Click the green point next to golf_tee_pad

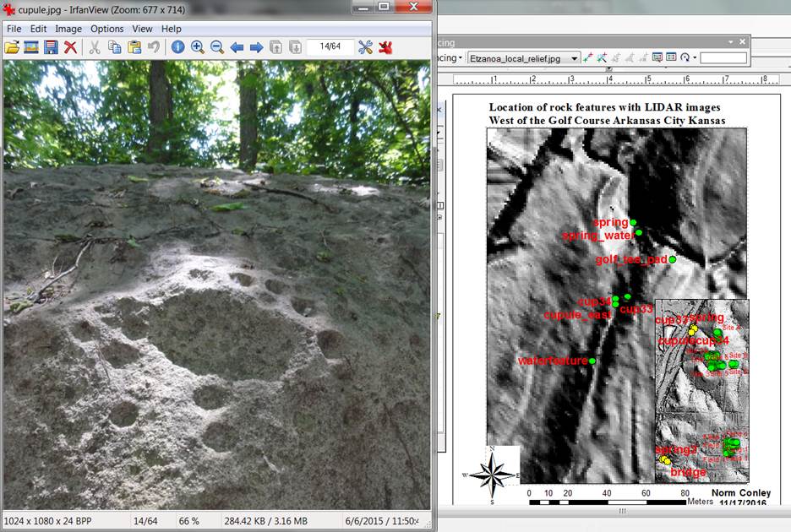[672, 259]
